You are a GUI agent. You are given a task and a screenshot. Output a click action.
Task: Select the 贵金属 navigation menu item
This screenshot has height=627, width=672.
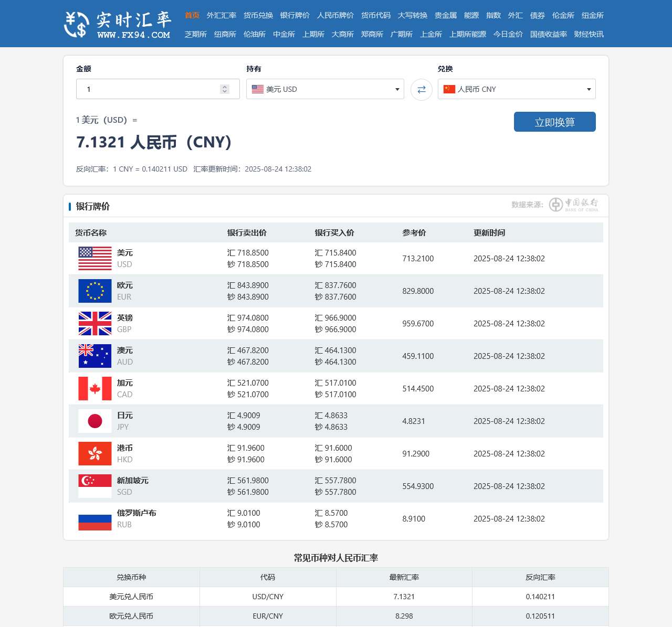point(445,15)
